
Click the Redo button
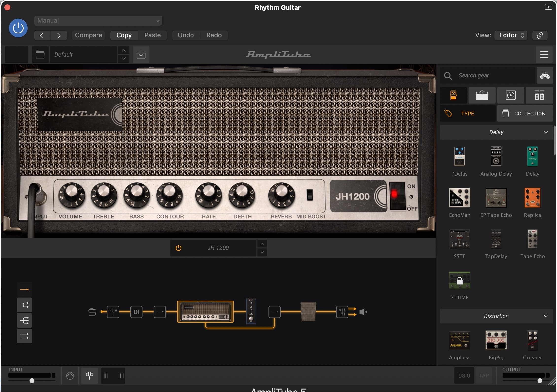click(x=214, y=35)
